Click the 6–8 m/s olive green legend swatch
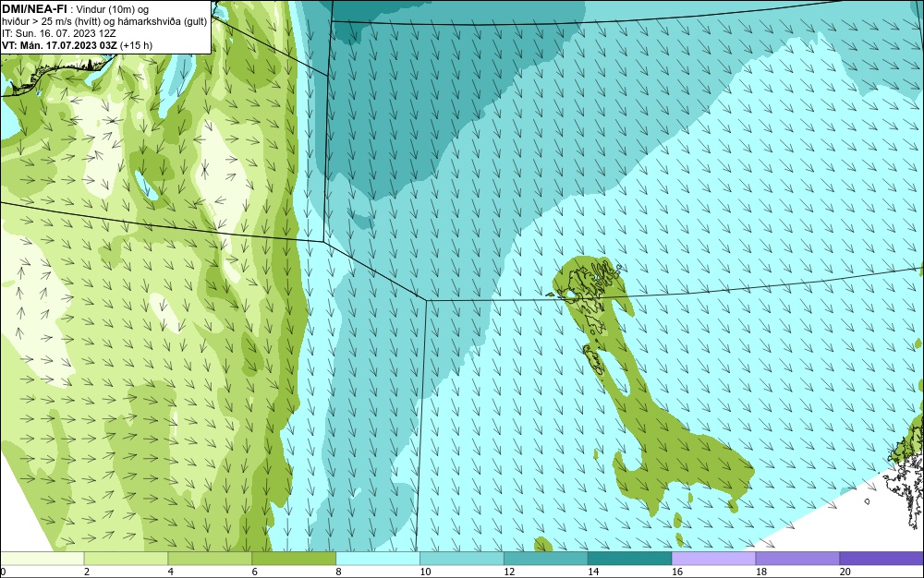The height and width of the screenshot is (578, 924). tap(294, 558)
